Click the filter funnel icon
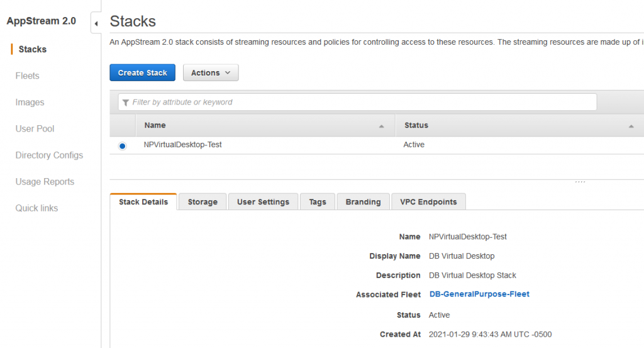The image size is (644, 348). pyautogui.click(x=126, y=103)
